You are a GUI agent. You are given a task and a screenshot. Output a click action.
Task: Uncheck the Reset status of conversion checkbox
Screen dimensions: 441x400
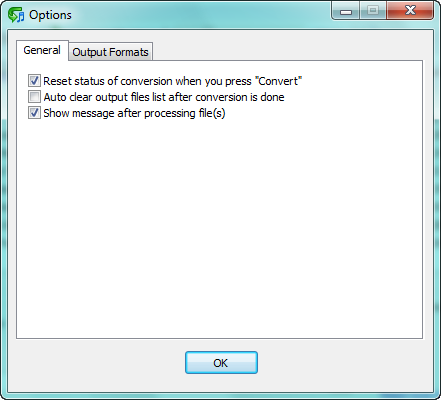(34, 81)
